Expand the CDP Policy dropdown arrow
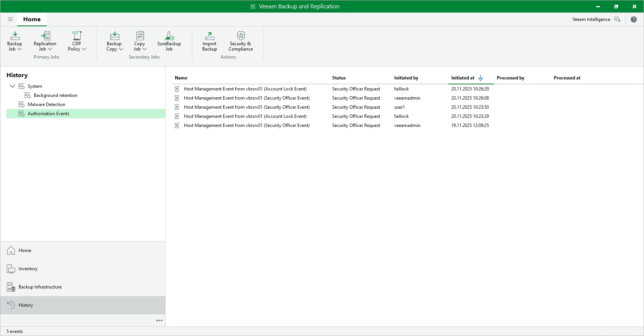 [x=84, y=49]
